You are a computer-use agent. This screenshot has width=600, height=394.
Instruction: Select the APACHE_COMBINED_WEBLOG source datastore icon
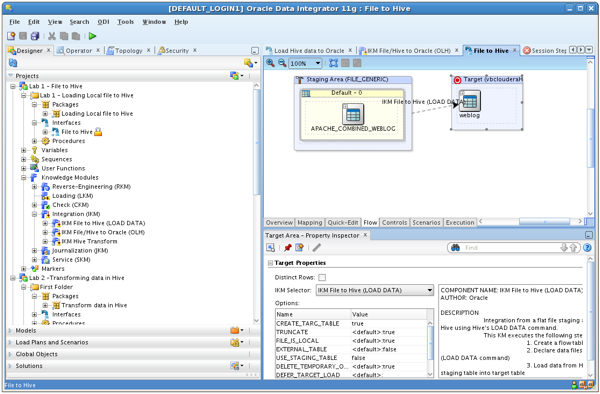pyautogui.click(x=353, y=114)
